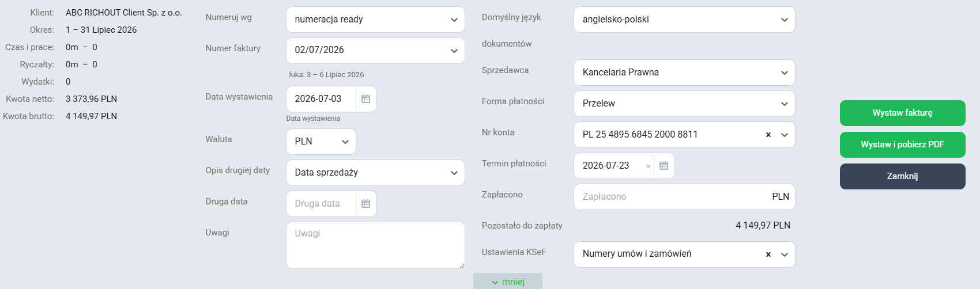Collapse the form with mniej

[508, 282]
